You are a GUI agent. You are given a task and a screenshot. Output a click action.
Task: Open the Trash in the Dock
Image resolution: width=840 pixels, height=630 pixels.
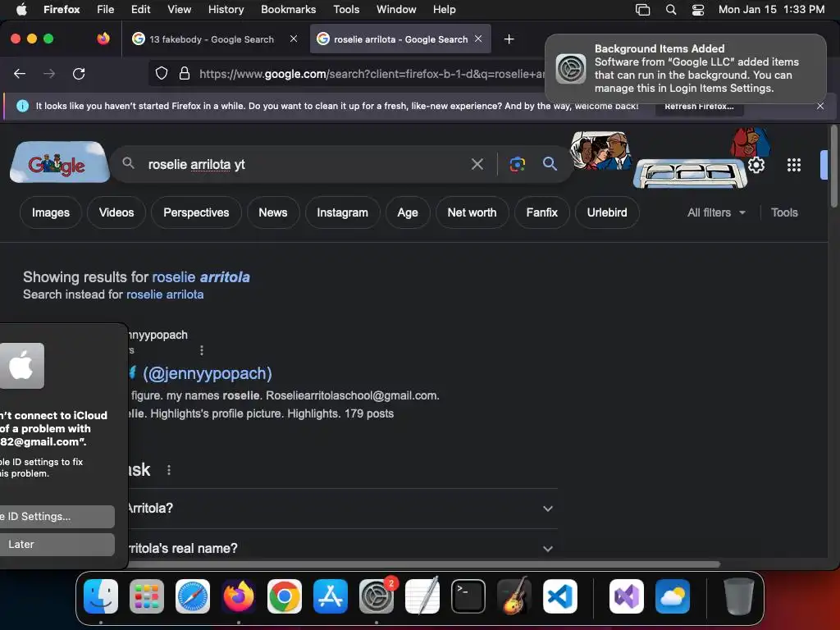pyautogui.click(x=739, y=596)
